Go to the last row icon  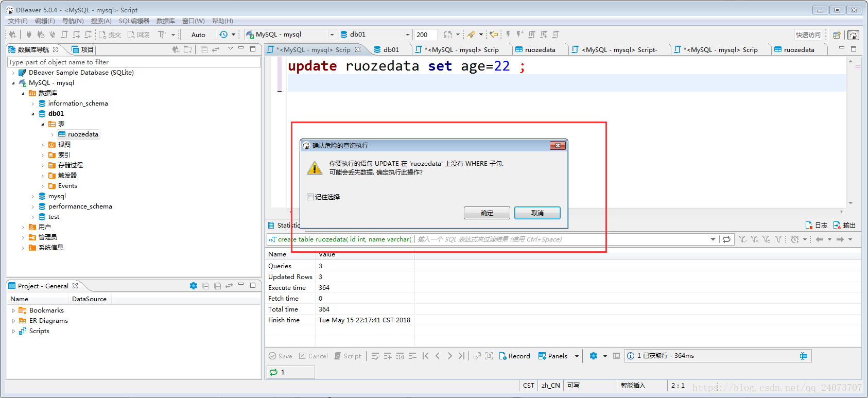coord(461,356)
